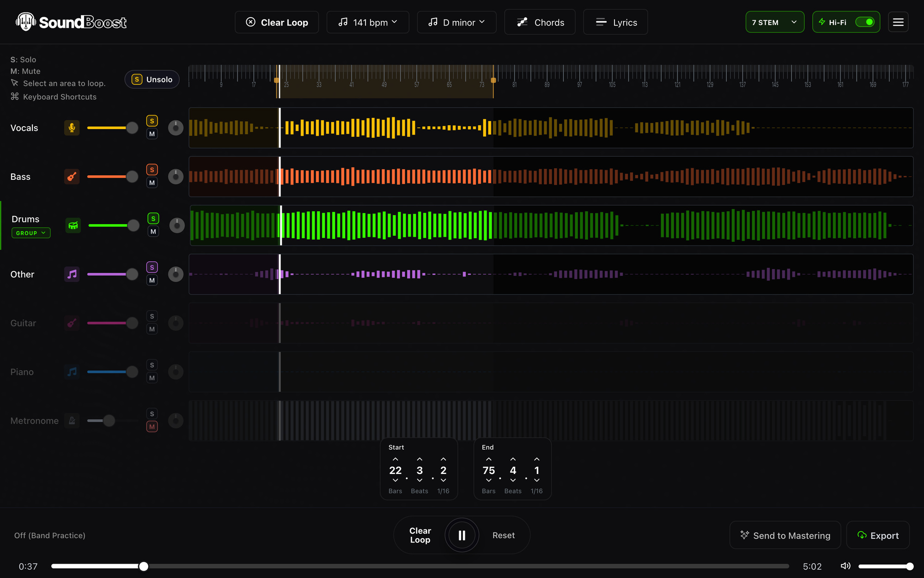Mute the Vocals track
The width and height of the screenshot is (924, 578).
152,134
